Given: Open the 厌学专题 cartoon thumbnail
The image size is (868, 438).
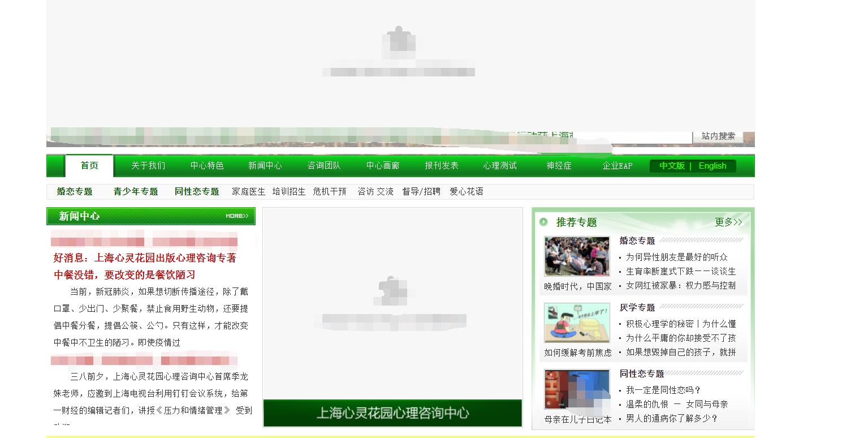Looking at the screenshot, I should coord(577,323).
